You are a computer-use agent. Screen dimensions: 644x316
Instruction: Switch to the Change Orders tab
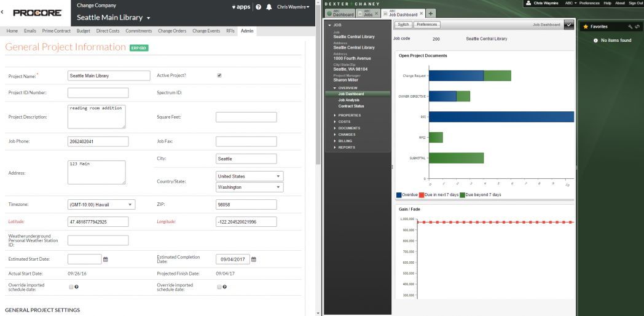click(x=173, y=31)
